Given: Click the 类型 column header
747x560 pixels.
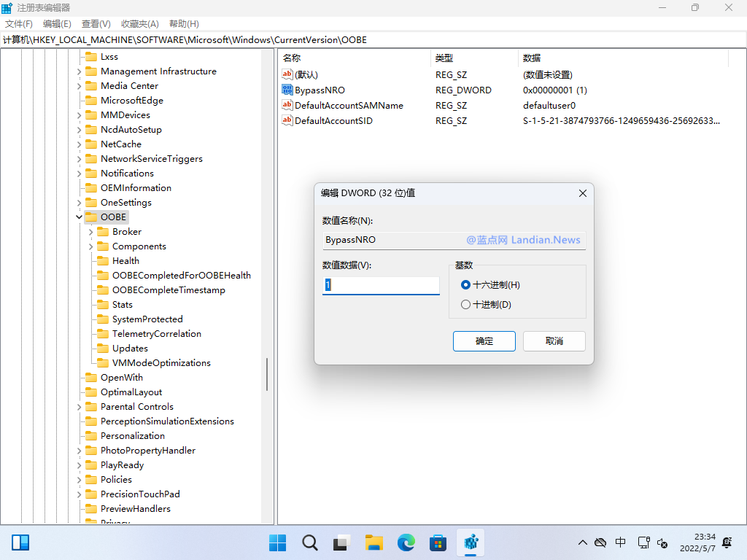Looking at the screenshot, I should (474, 58).
